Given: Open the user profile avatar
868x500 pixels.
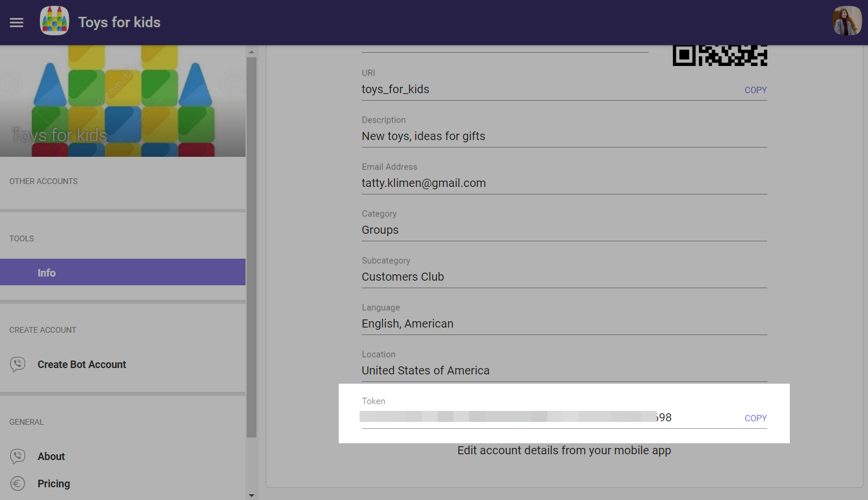Looking at the screenshot, I should point(847,21).
